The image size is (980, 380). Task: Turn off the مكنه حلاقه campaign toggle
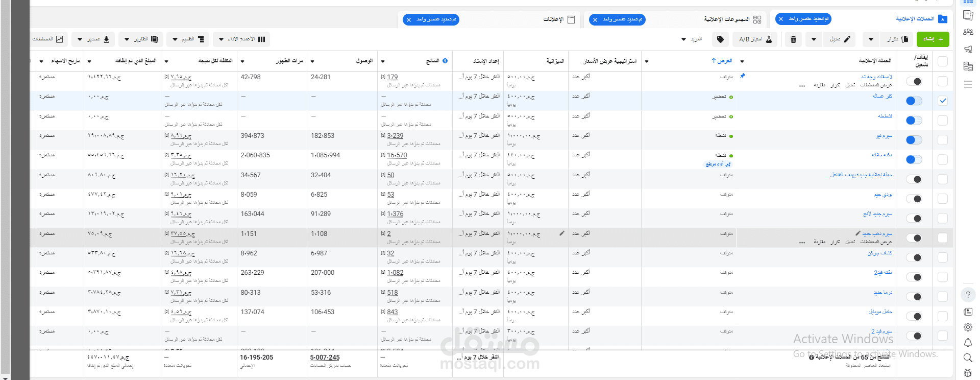[914, 160]
